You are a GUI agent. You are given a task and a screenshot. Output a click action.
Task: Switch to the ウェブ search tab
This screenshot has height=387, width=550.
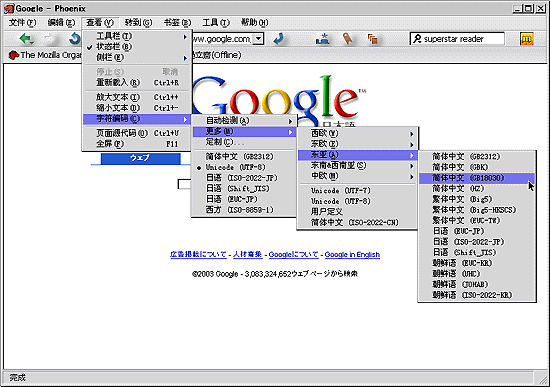click(x=140, y=158)
